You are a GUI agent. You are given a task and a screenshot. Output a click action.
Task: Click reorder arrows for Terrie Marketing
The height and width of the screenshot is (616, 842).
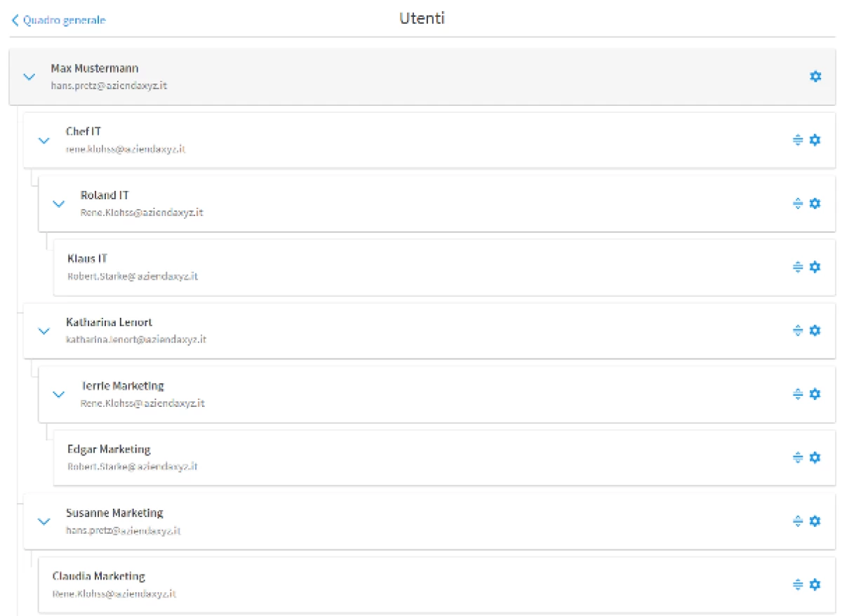tap(797, 394)
